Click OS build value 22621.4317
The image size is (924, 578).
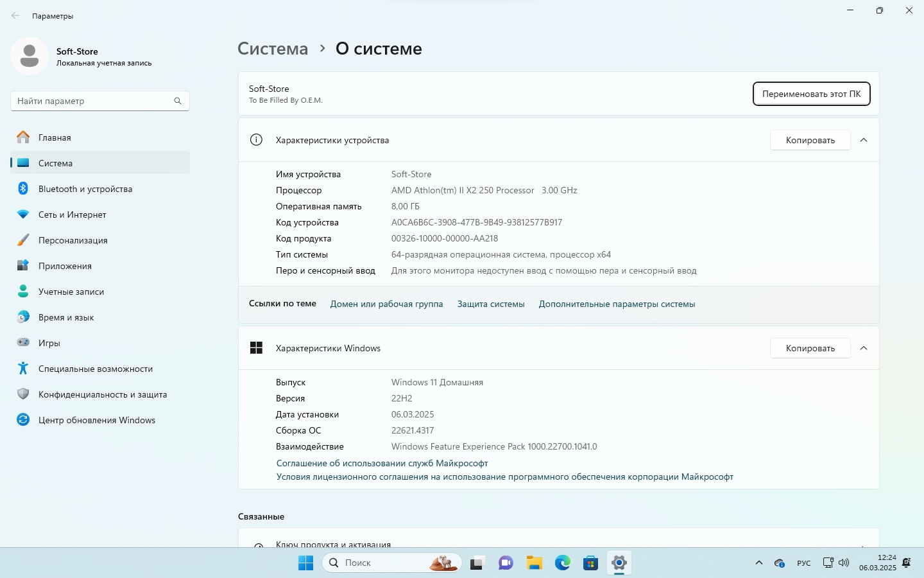(x=413, y=430)
